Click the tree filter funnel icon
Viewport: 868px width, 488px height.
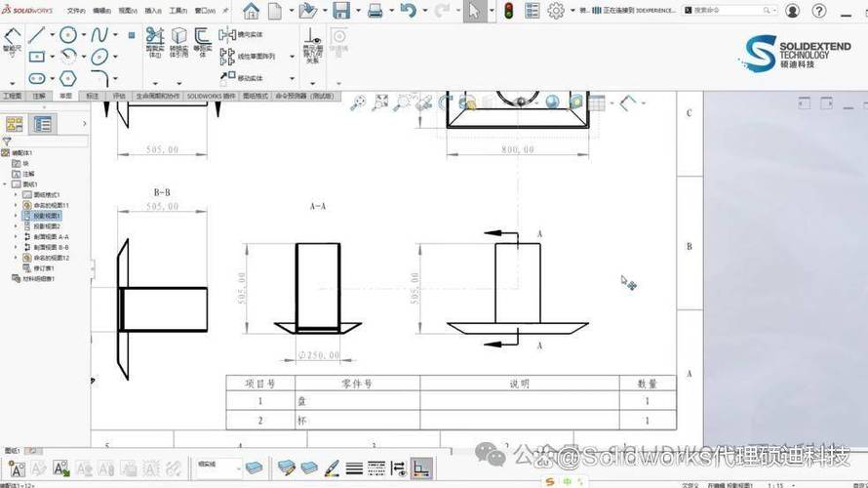tap(7, 142)
